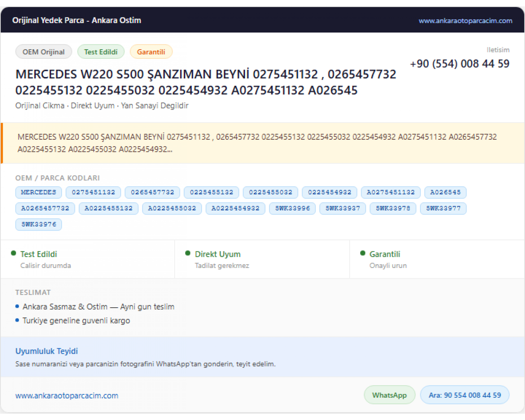
Task: Select the Test Edildi badge
Action: 101,52
